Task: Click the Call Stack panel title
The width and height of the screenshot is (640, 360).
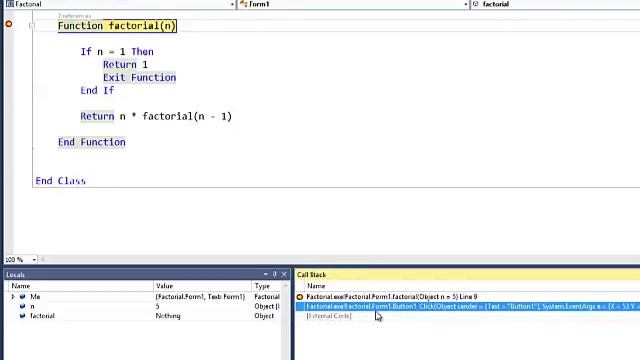Action: [x=311, y=275]
